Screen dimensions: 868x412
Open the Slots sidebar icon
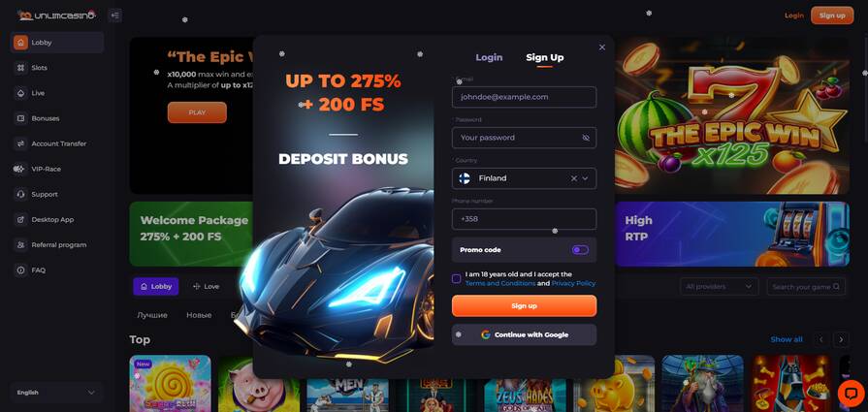click(21, 68)
